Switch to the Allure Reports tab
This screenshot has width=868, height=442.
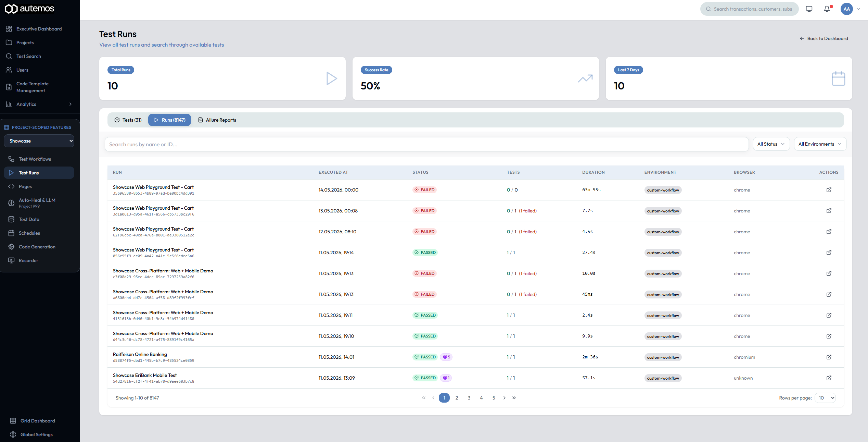coord(217,120)
